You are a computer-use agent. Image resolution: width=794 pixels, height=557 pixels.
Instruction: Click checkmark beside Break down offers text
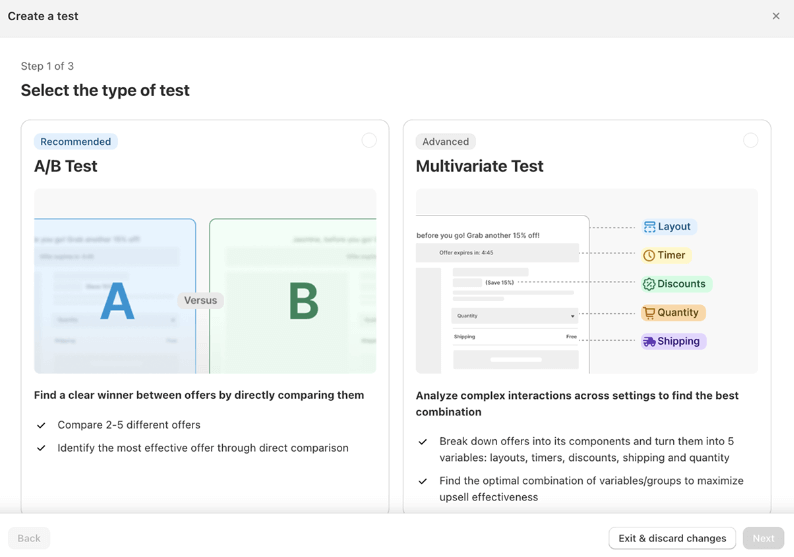point(423,442)
